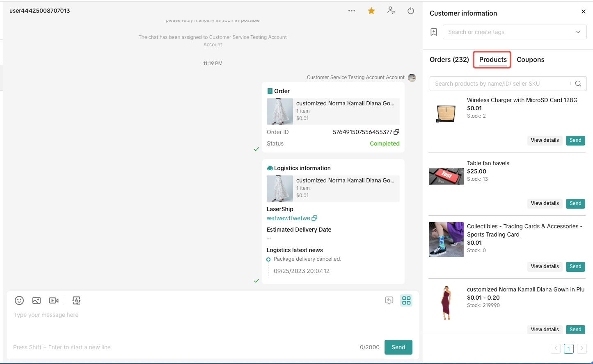Image resolution: width=593 pixels, height=364 pixels.
Task: Go to next page of products
Action: (x=582, y=349)
